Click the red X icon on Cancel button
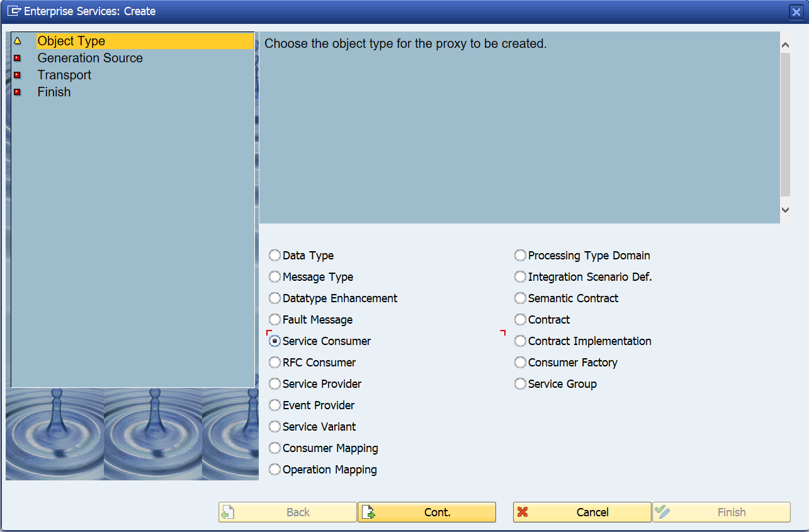Screen dimensions: 809x532 click(x=523, y=512)
